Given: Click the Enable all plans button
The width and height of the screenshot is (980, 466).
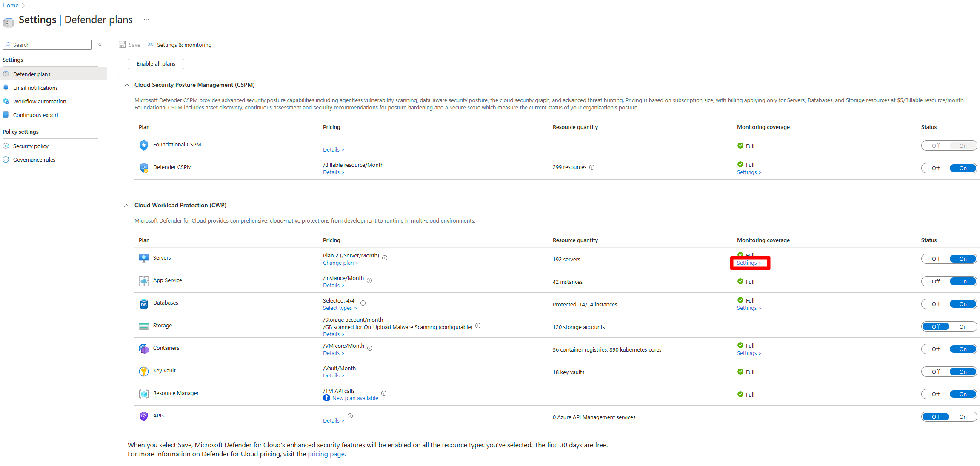Looking at the screenshot, I should [156, 64].
